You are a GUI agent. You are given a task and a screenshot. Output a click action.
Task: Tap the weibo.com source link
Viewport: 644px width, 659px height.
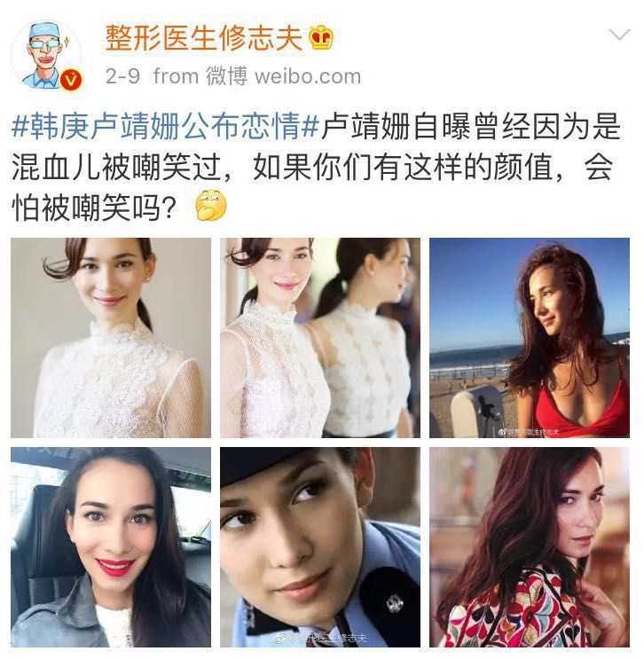[x=308, y=77]
